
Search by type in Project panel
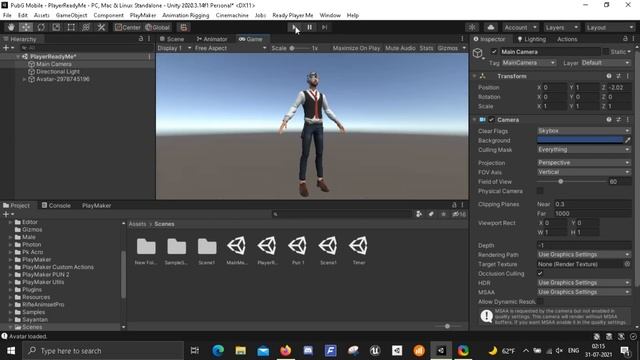[419, 214]
